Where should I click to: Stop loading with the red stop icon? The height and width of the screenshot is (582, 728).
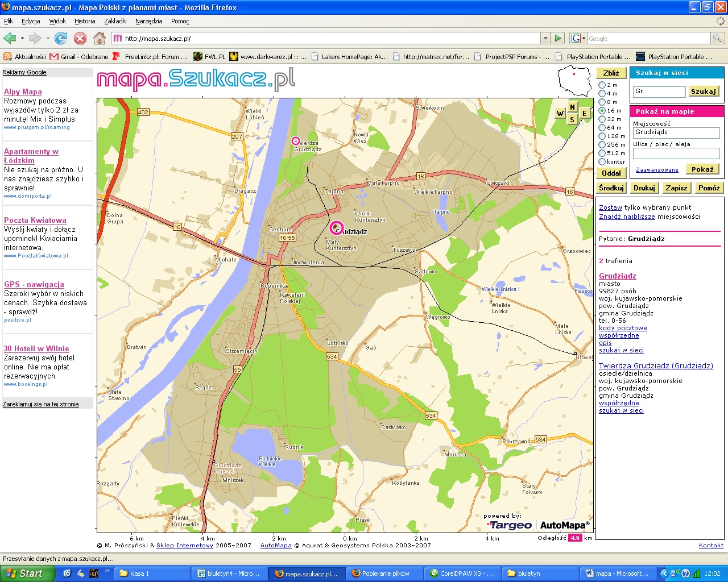[x=80, y=38]
